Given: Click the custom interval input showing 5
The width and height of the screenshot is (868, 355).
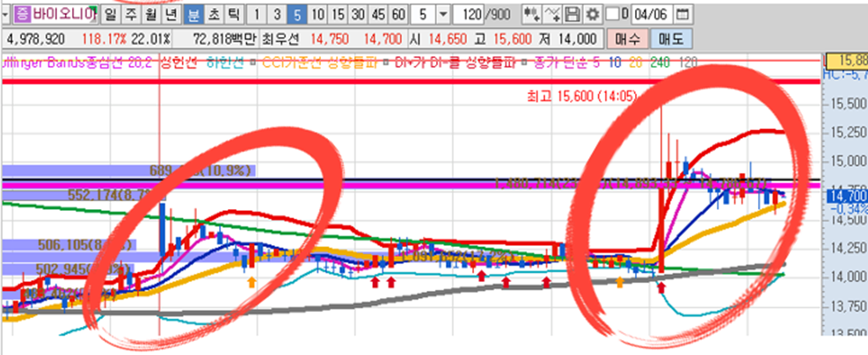Looking at the screenshot, I should pyautogui.click(x=423, y=14).
